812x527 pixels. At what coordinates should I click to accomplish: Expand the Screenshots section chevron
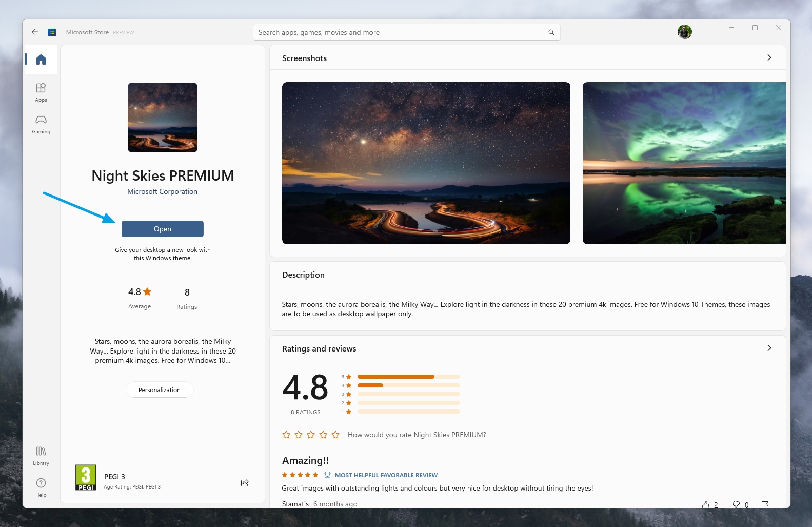(x=769, y=57)
